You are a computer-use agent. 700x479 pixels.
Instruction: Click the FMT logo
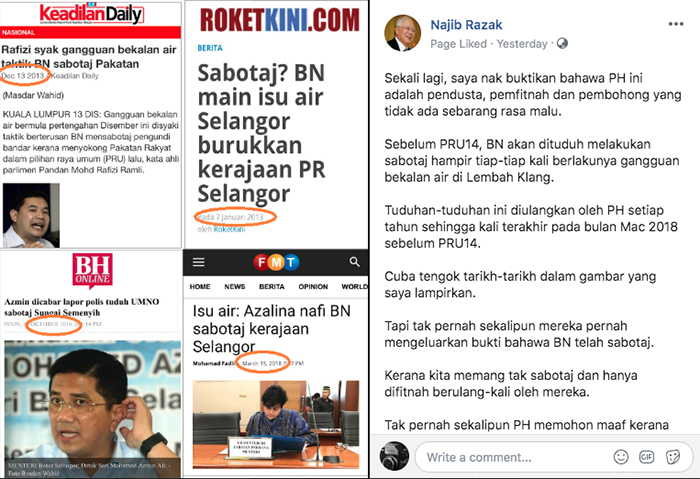(276, 262)
